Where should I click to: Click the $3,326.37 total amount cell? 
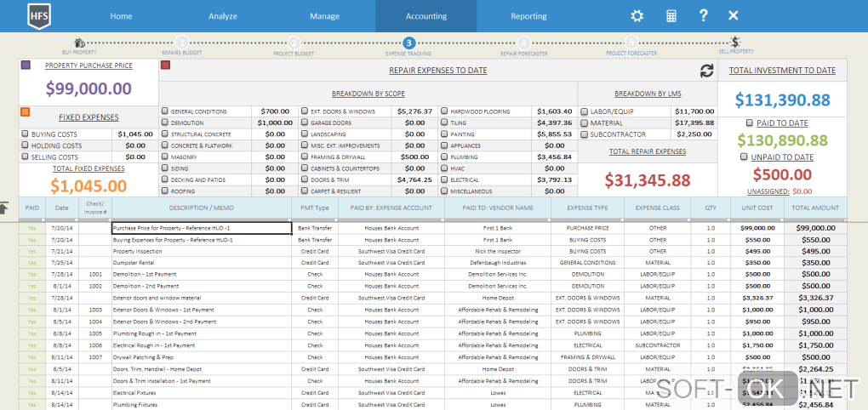coord(816,299)
